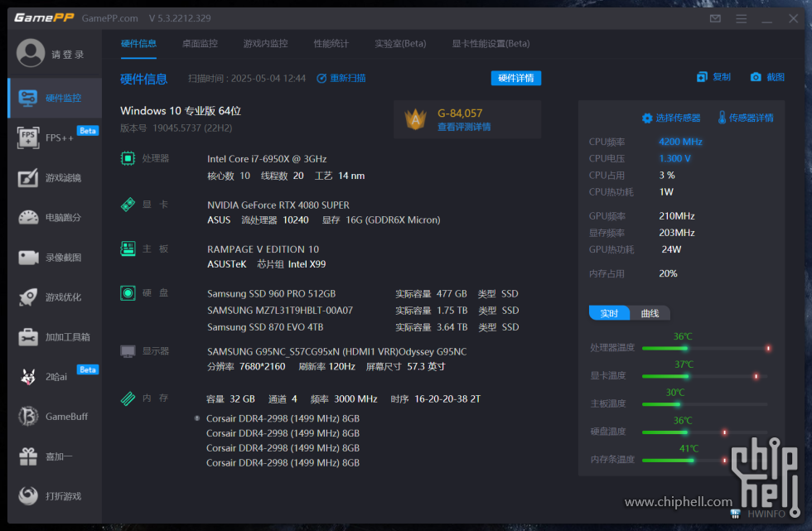812x531 pixels.
Task: Open the 喜加一 gift sidebar item
Action: 56,456
